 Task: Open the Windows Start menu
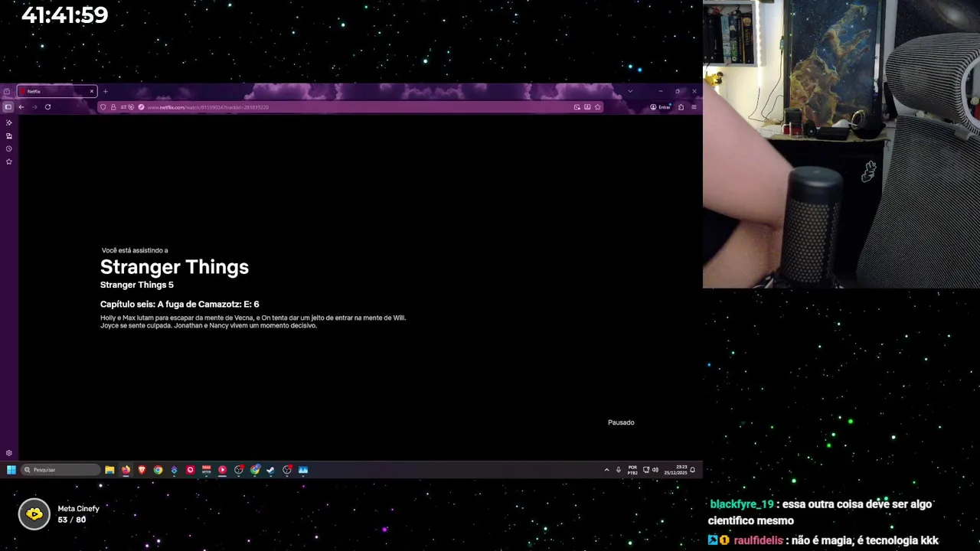[x=11, y=470]
